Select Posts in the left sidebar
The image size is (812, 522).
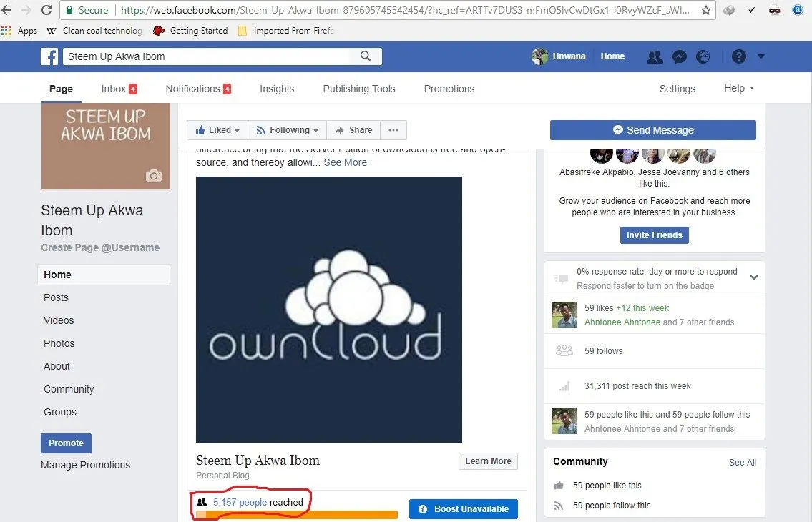click(56, 297)
